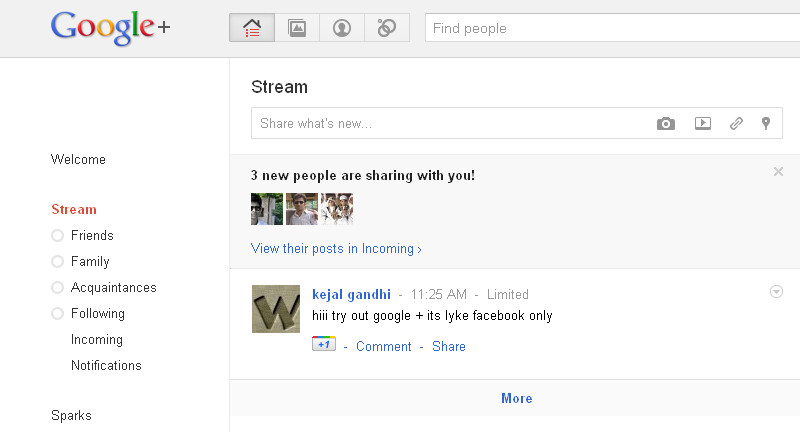Viewport: 800px width, 432px height.
Task: Open kejal gandhi's profile name link
Action: pyautogui.click(x=352, y=294)
